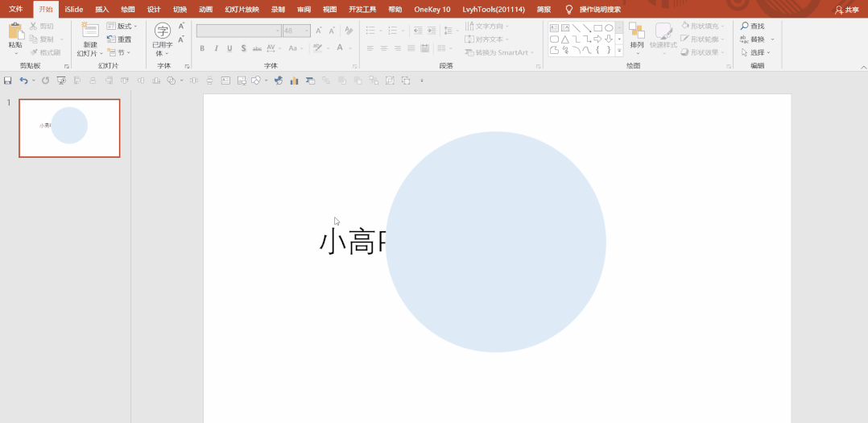Open the 形状填充 shape fill dropdown
This screenshot has height=423, width=868.
tap(702, 26)
